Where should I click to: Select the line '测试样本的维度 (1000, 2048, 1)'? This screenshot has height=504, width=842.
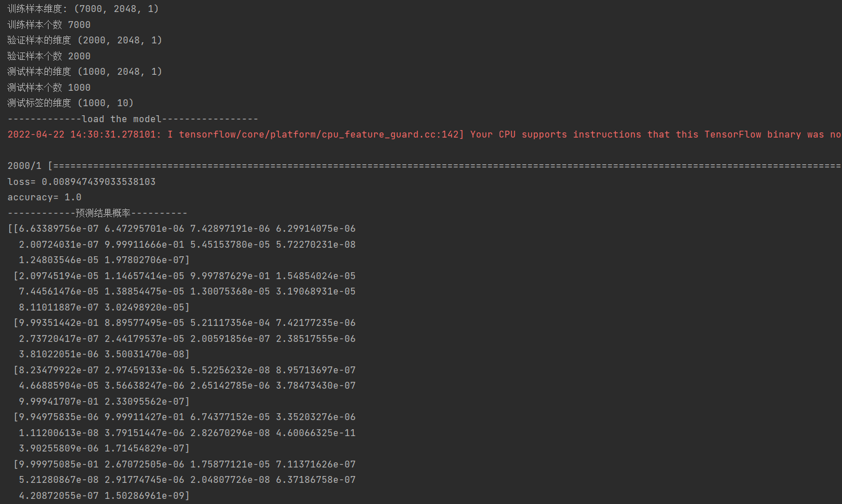tap(85, 72)
